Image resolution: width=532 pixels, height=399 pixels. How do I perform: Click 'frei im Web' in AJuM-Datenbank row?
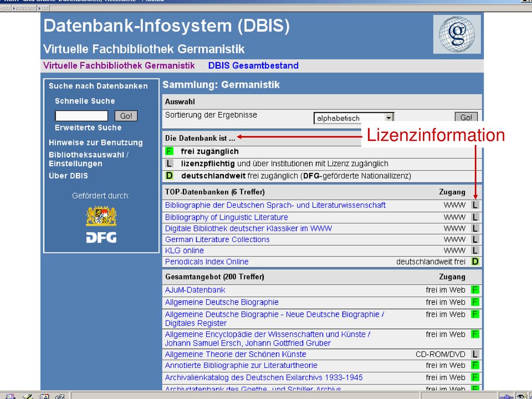click(445, 290)
